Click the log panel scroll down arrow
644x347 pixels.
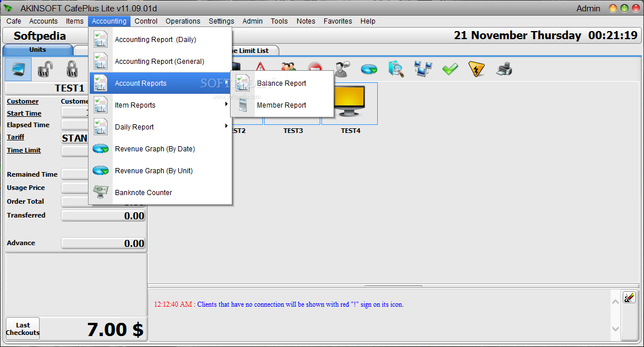click(615, 329)
